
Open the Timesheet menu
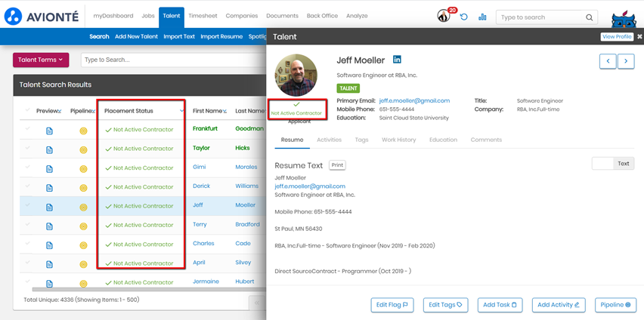click(202, 16)
